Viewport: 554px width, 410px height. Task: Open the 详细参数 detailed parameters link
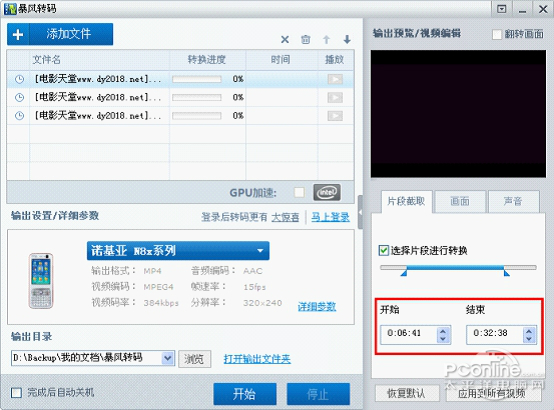(x=317, y=306)
